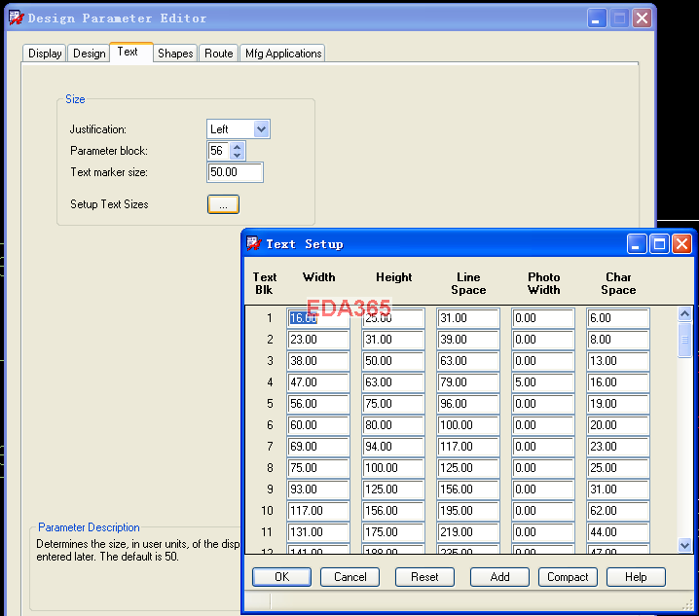Viewport: 699px width, 616px height.
Task: Click the Text Setup window title icon
Action: [254, 243]
